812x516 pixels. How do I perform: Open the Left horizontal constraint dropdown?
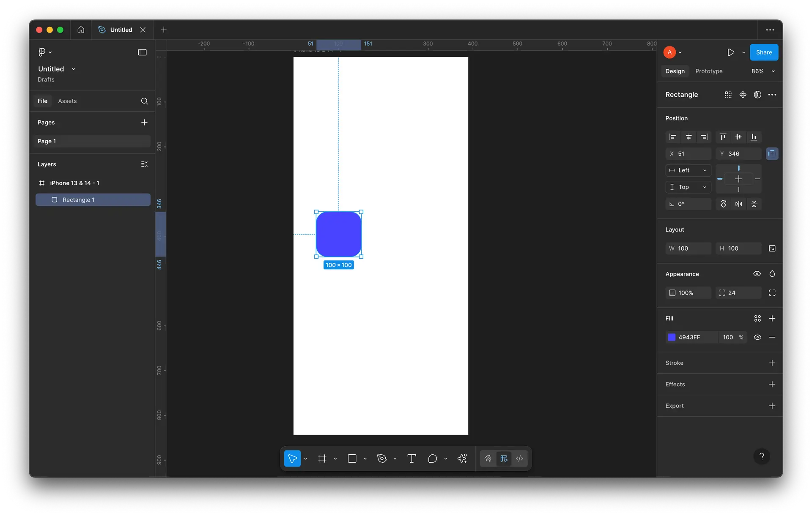click(688, 170)
